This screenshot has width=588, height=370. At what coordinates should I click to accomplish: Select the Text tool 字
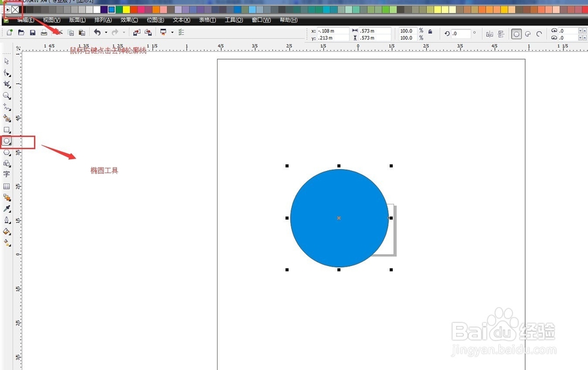6,174
